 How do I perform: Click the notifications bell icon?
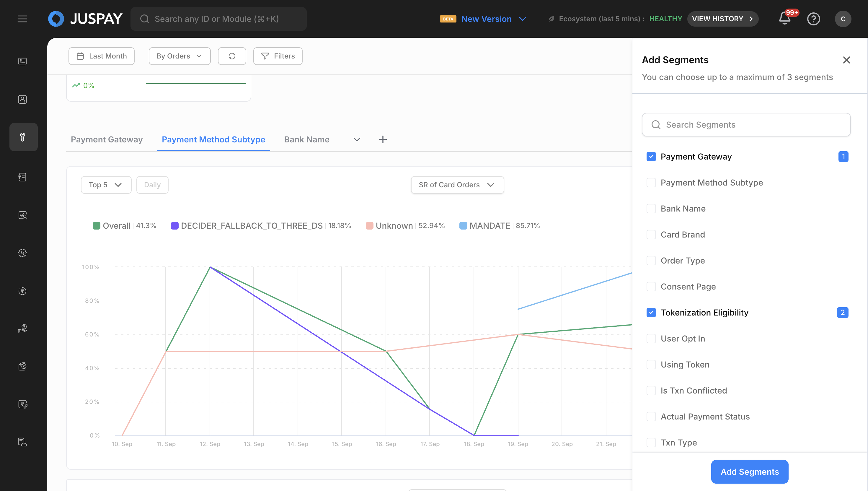click(784, 19)
